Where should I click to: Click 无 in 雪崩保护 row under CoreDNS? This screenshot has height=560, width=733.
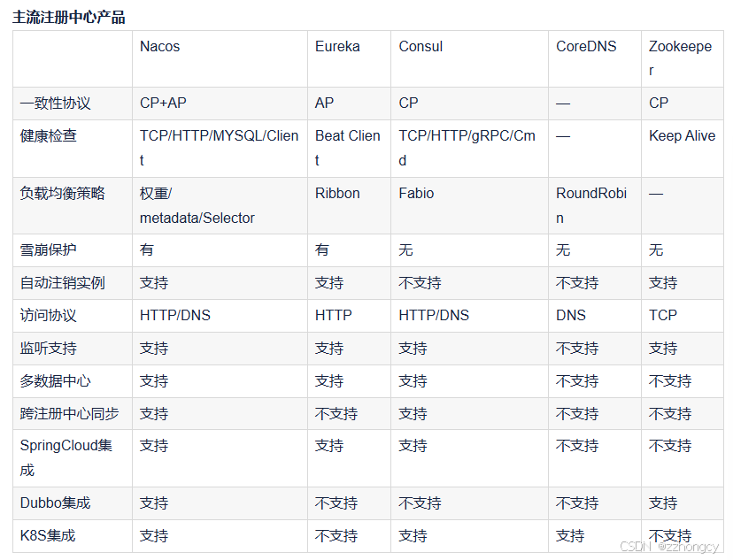tap(563, 249)
